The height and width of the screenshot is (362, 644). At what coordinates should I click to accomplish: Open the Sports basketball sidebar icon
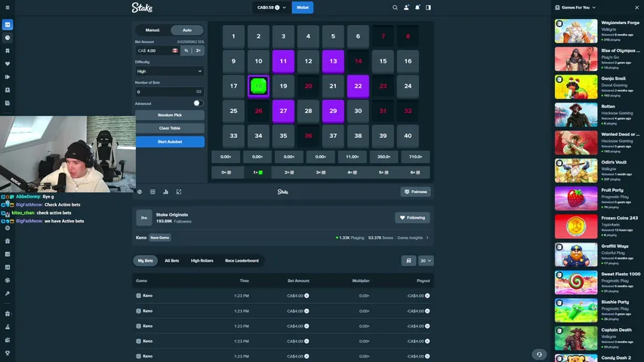point(8,38)
